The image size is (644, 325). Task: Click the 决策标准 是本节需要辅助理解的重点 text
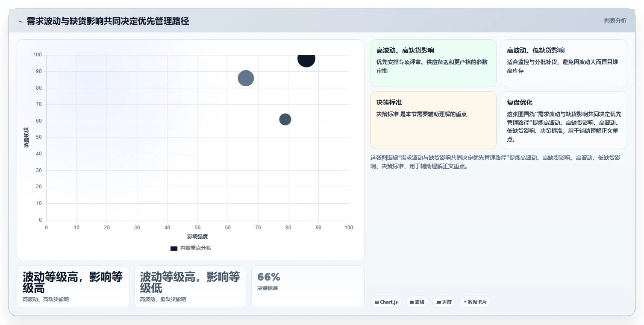coord(421,114)
